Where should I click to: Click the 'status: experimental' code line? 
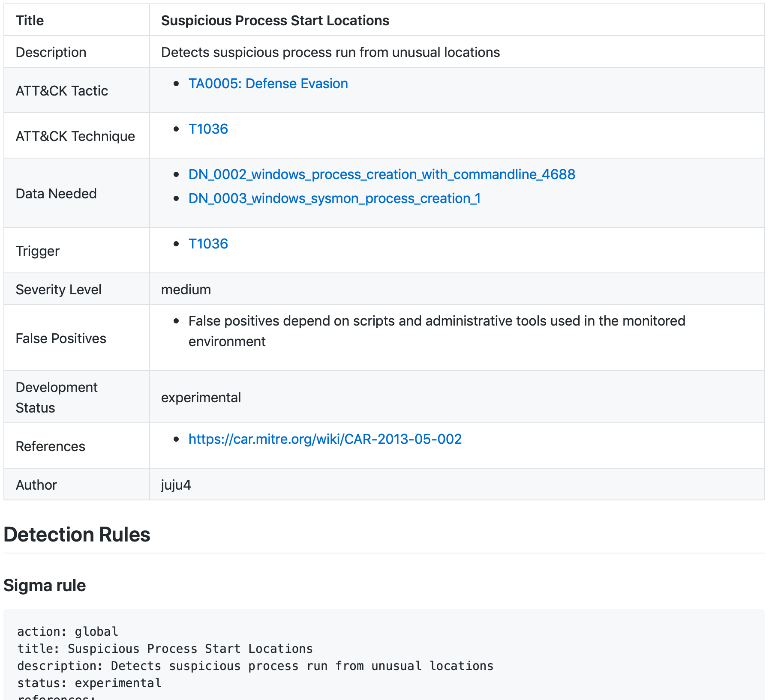(89, 683)
